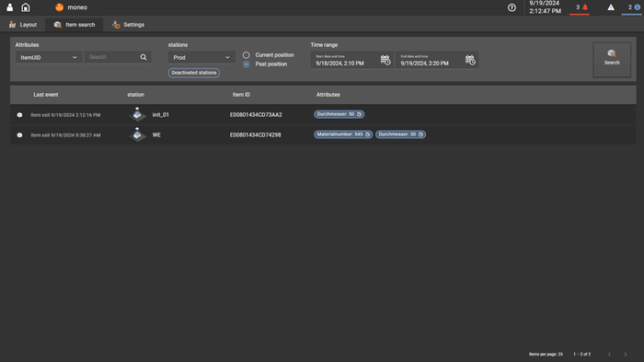644x362 pixels.
Task: Open the Settings tab
Action: coord(128,25)
